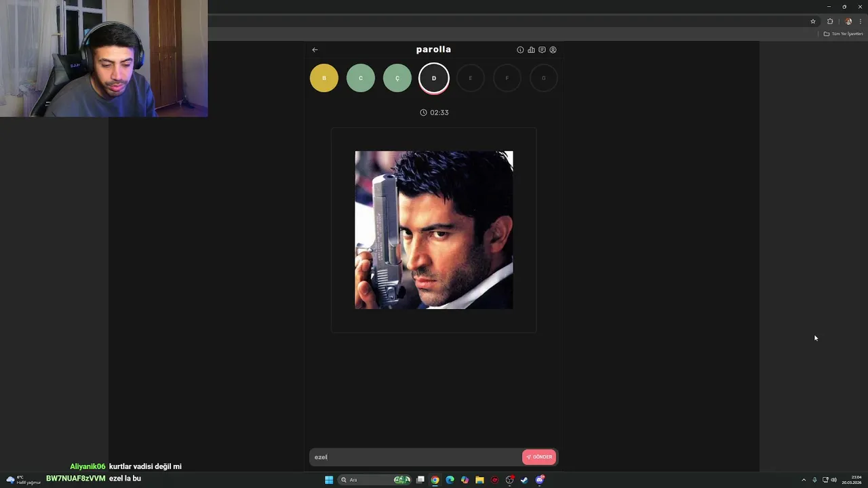Screen dimensions: 868x488
Task: Focus the answer field containing ezel
Action: (415, 457)
